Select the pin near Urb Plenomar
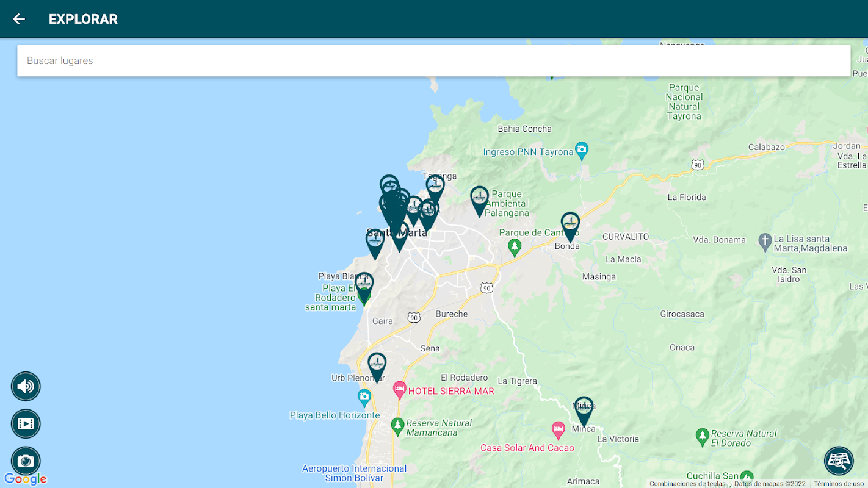Viewport: 868px width, 488px height. [x=377, y=367]
